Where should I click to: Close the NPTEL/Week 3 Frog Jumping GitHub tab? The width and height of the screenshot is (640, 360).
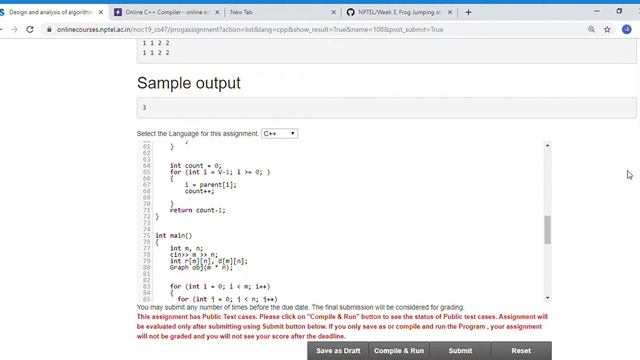pos(450,12)
